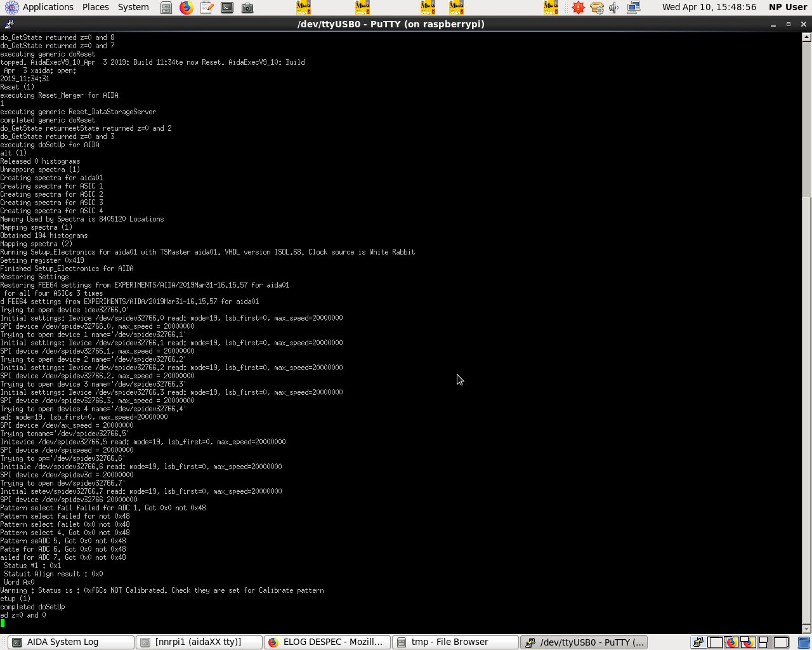812x650 pixels.
Task: Switch to the second workspace in the switcher
Action: tap(715, 642)
